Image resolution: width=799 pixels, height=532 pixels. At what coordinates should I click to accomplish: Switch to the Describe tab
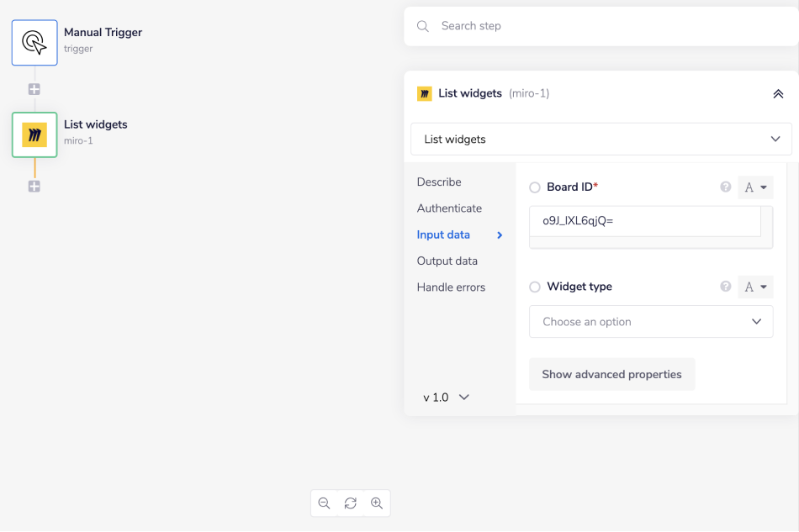(x=439, y=182)
